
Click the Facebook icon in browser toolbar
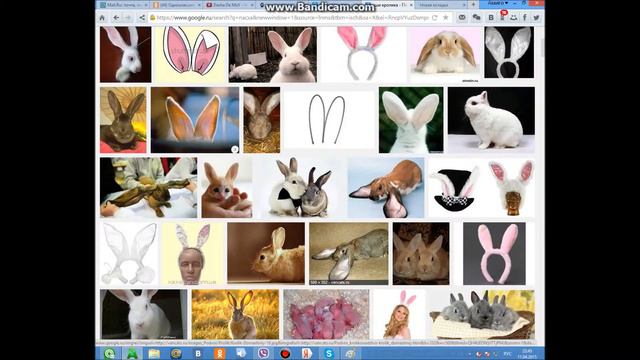(525, 18)
